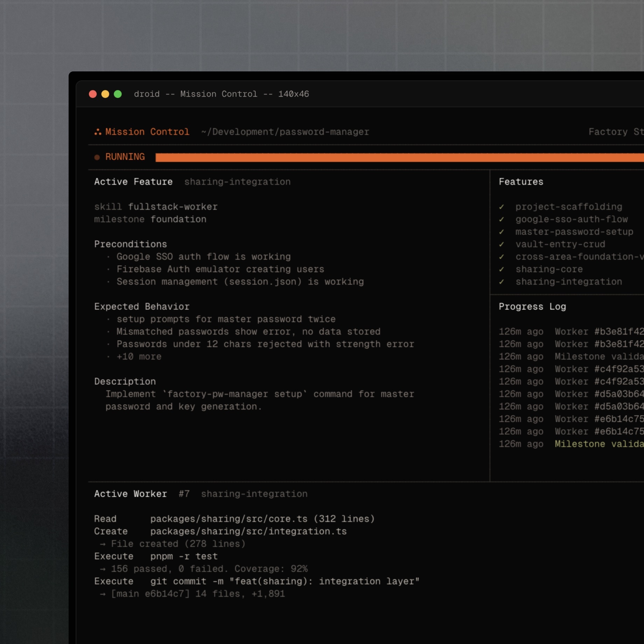
Task: Click 'Firebase Auth emulator creating users'
Action: pos(220,269)
